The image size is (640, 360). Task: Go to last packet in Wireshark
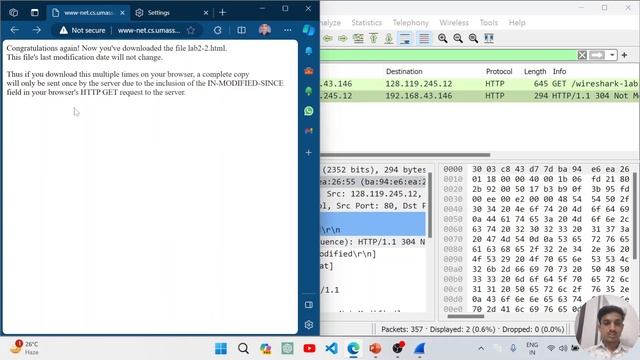[x=389, y=38]
